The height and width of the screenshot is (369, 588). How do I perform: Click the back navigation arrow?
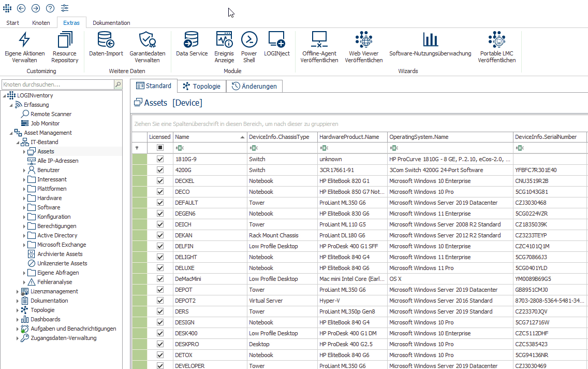tap(21, 8)
